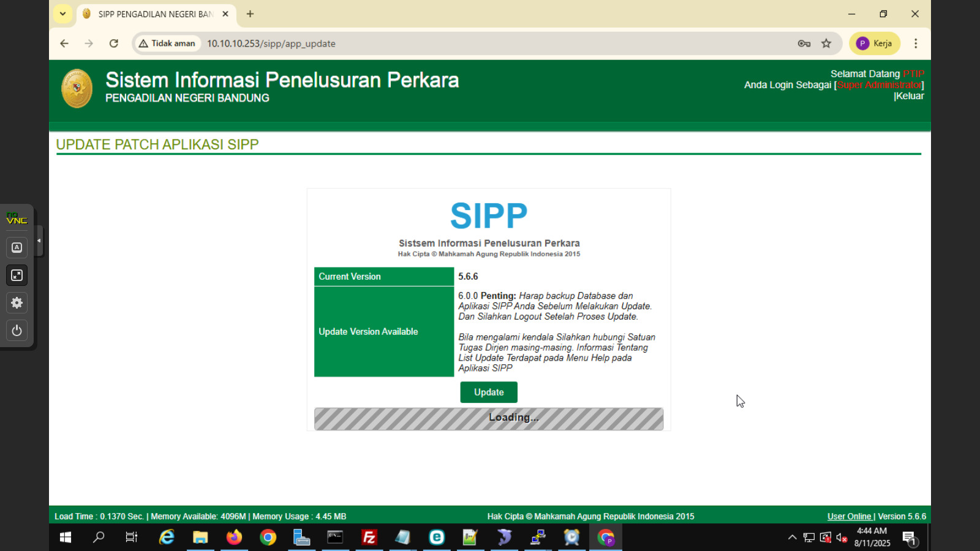The width and height of the screenshot is (980, 551).
Task: Click the Keluar logout link
Action: click(x=910, y=96)
